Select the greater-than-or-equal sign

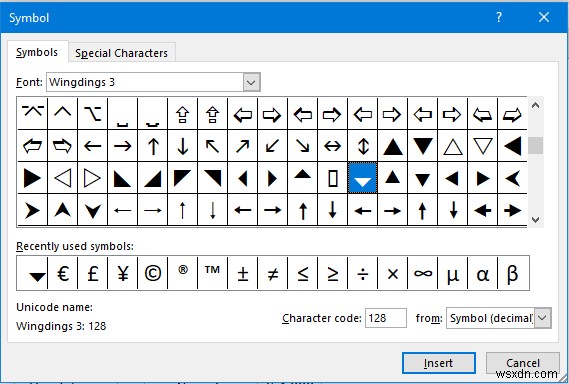coord(332,273)
